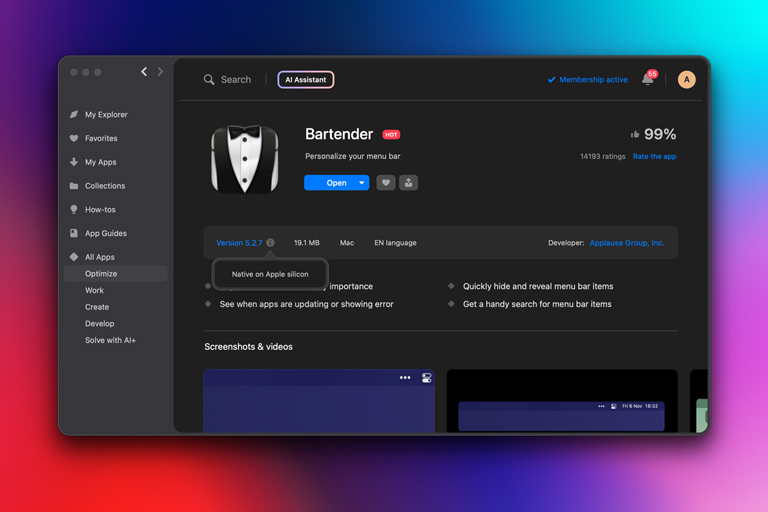The image size is (768, 512).
Task: Click the HOT badge next to Bartender
Action: (391, 135)
